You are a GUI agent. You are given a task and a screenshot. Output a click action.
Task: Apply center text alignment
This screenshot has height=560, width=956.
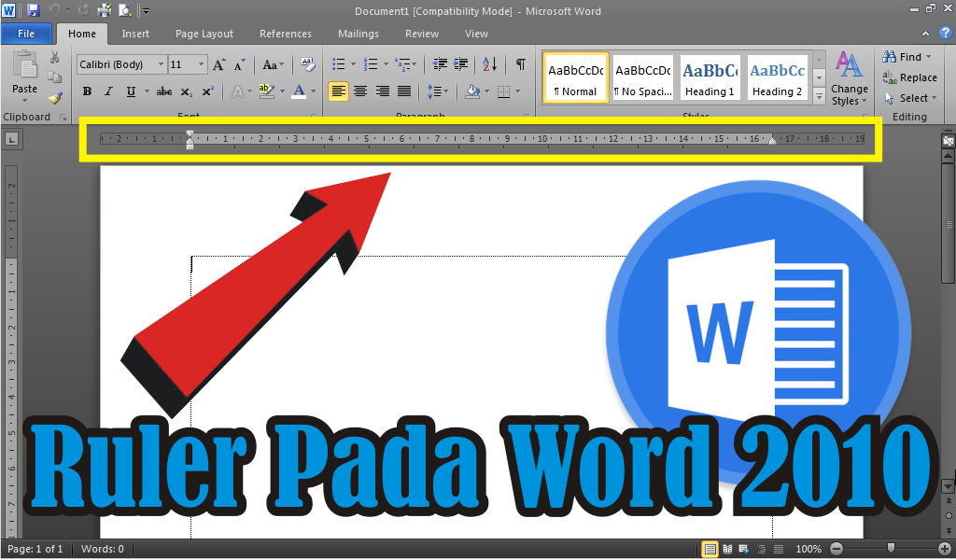point(359,91)
